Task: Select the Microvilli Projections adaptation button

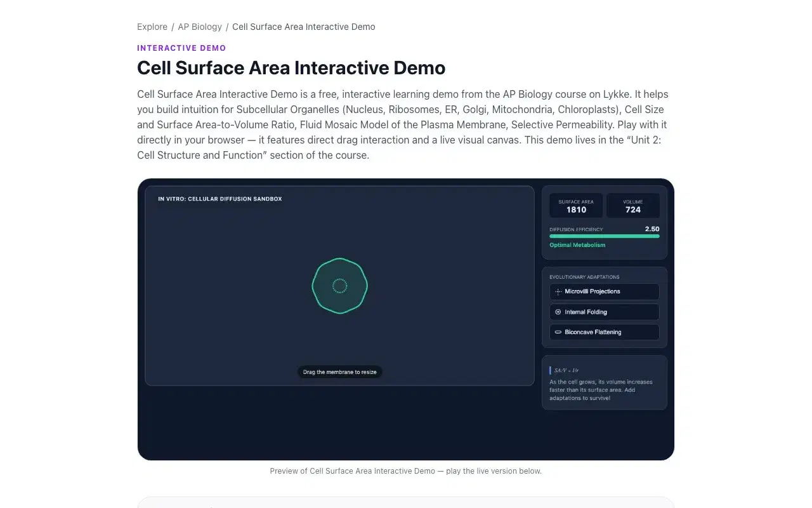Action: click(x=604, y=291)
